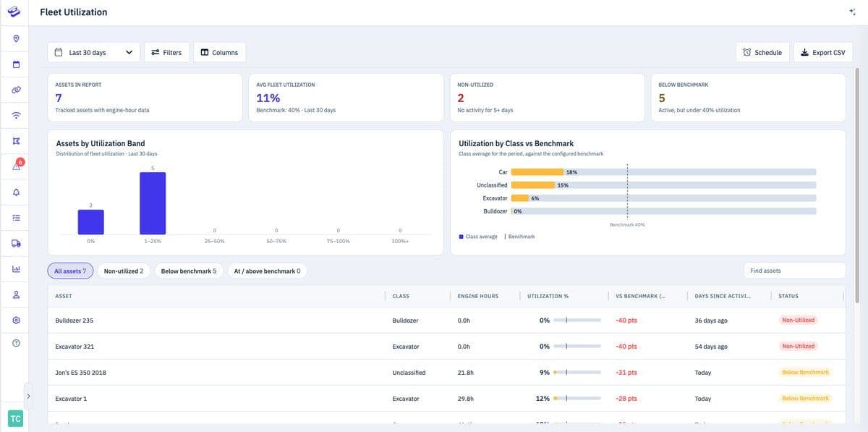The height and width of the screenshot is (432, 868).
Task: Click the TC user avatar
Action: coord(15,418)
